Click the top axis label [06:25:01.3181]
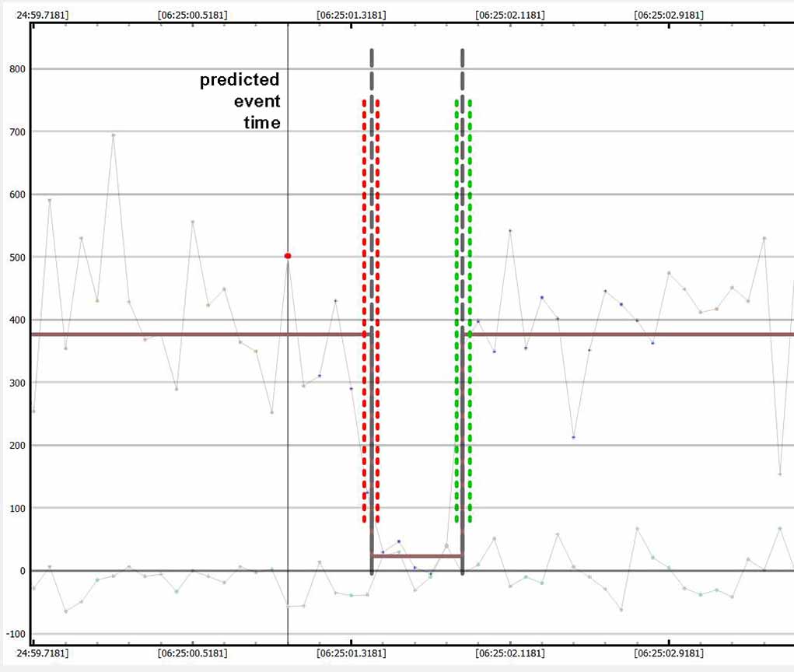The image size is (794, 672). pos(351,15)
